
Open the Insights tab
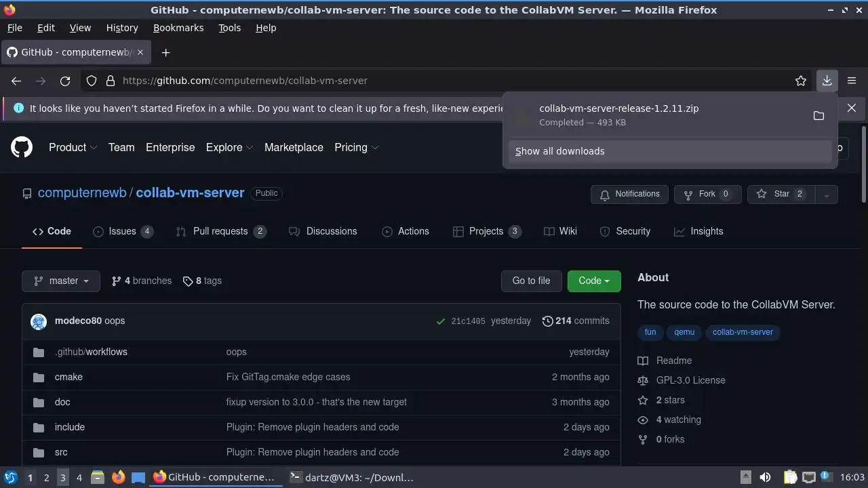point(698,231)
